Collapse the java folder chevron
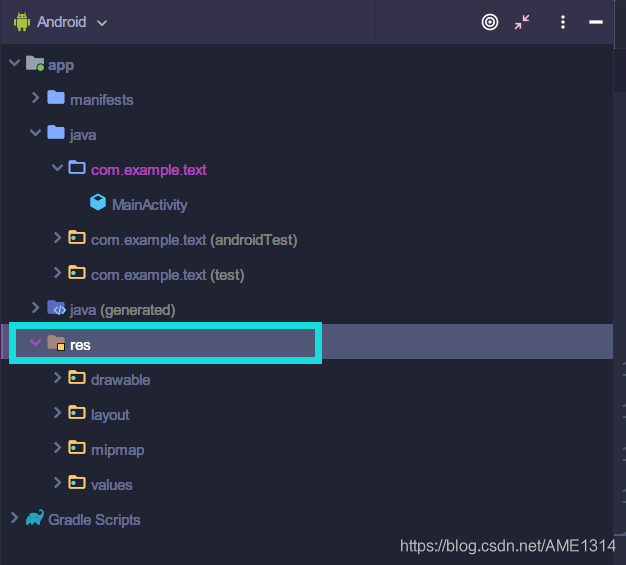 click(36, 133)
